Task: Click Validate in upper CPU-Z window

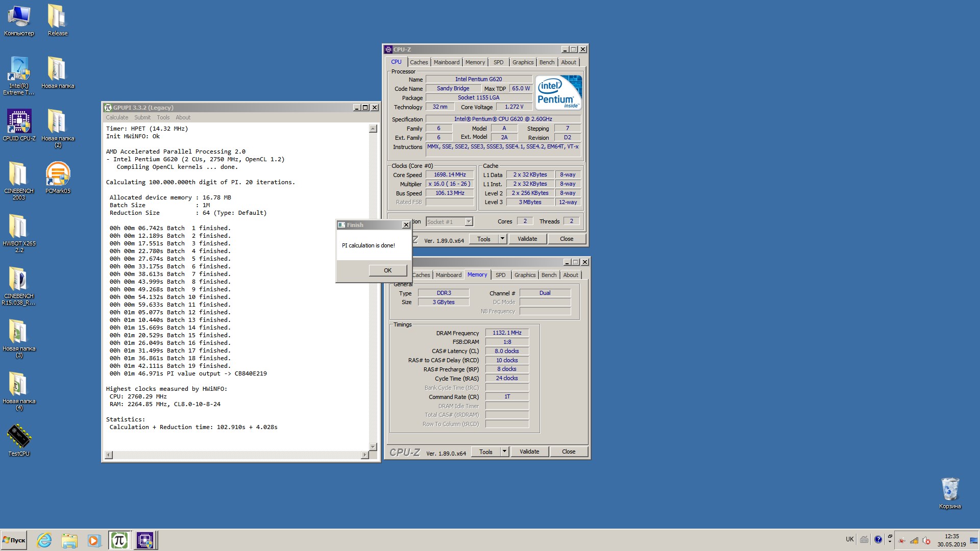Action: point(527,239)
